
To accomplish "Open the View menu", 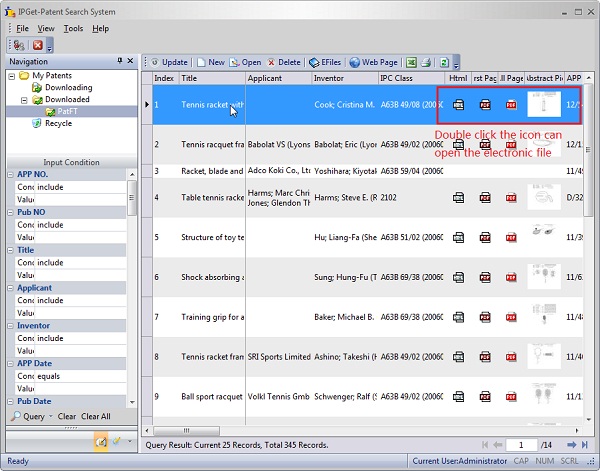I will tap(46, 28).
